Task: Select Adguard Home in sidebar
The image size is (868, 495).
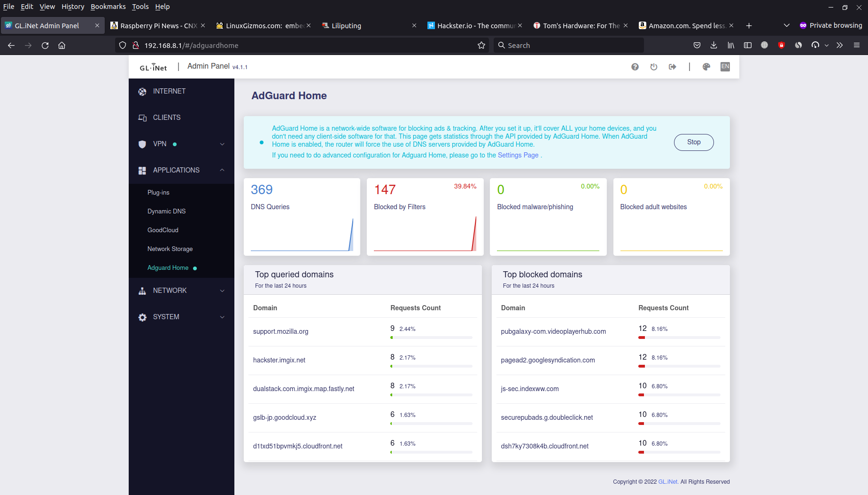Action: click(168, 268)
